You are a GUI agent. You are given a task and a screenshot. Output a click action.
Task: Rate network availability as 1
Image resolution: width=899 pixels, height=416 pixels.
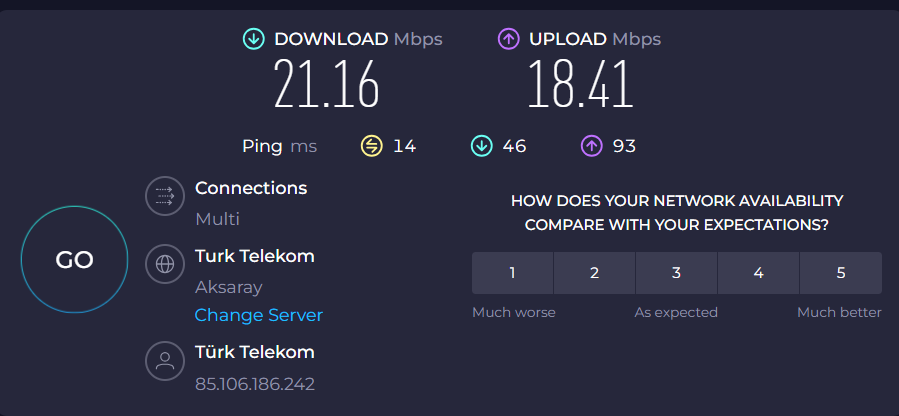[x=513, y=273]
